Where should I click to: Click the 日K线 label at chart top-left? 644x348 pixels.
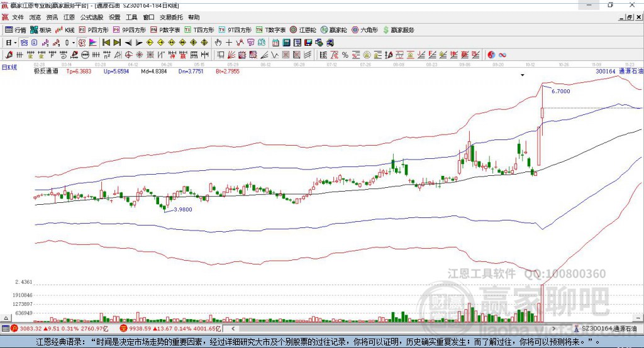point(9,67)
